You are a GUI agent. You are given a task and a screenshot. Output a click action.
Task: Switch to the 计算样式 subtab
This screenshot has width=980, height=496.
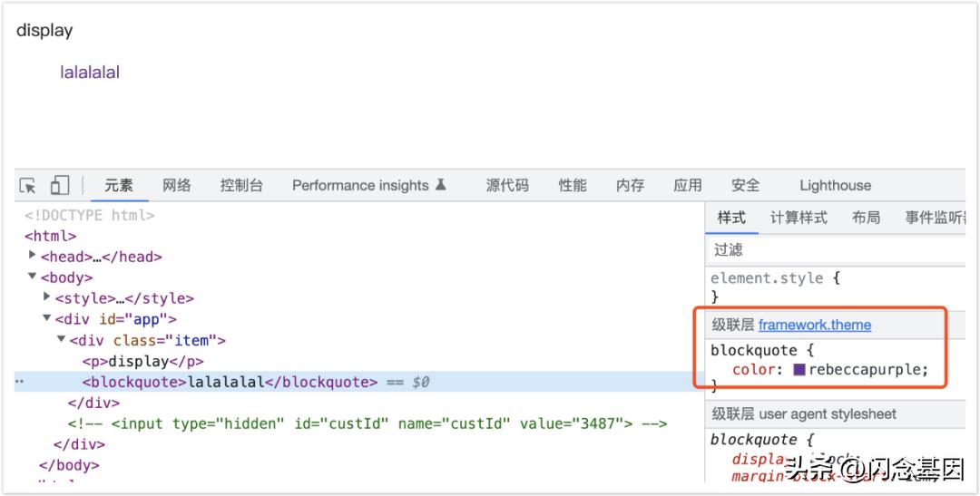pos(799,218)
